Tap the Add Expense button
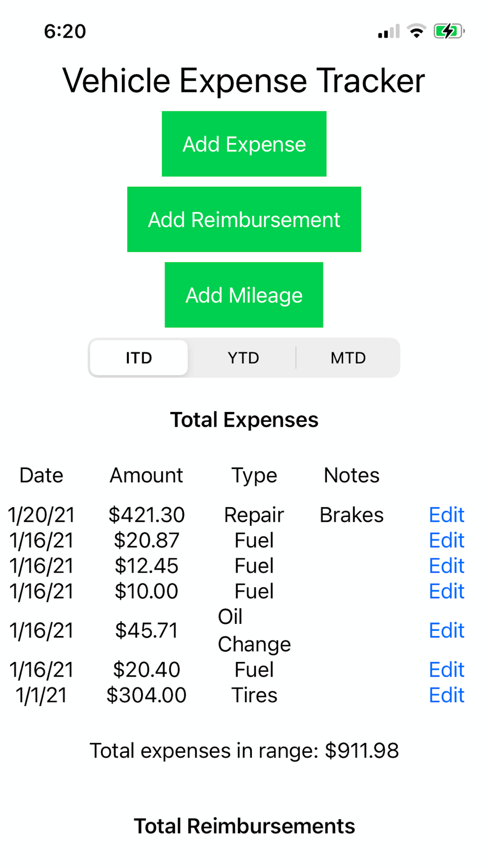The height and width of the screenshot is (868, 488). 244,144
